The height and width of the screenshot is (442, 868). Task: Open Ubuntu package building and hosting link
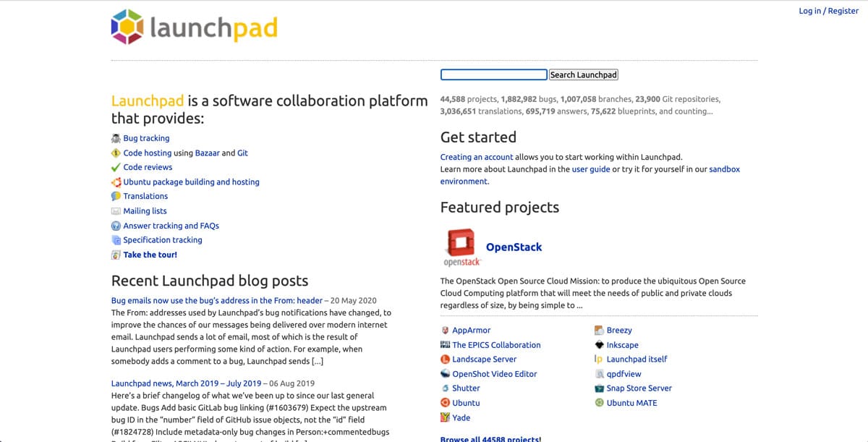191,182
